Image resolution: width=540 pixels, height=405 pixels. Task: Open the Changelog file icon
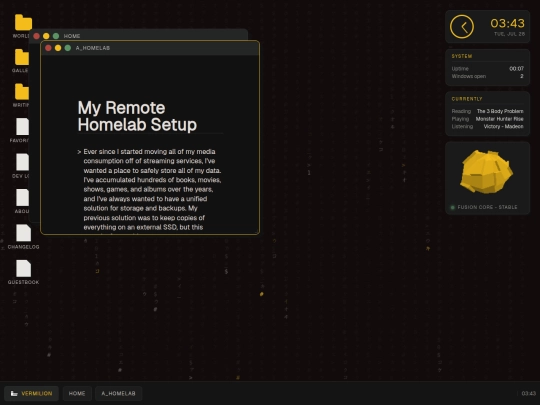click(x=23, y=233)
